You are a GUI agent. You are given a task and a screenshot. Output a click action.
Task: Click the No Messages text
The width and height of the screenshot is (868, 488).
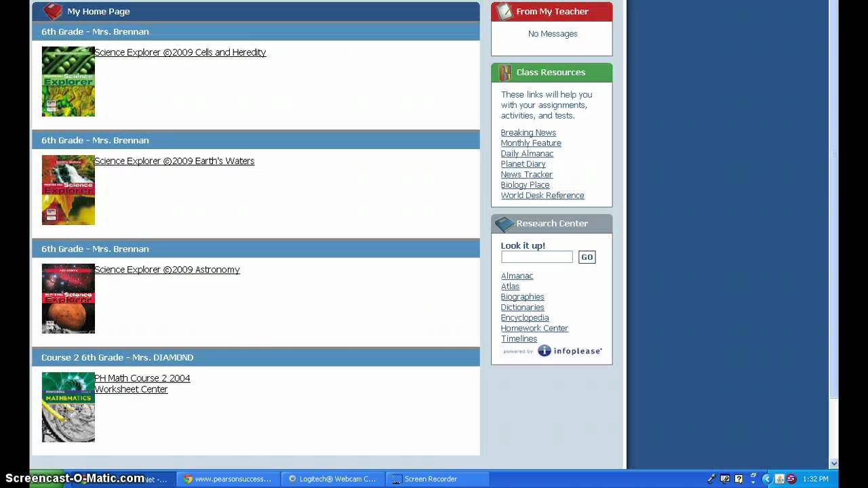553,34
